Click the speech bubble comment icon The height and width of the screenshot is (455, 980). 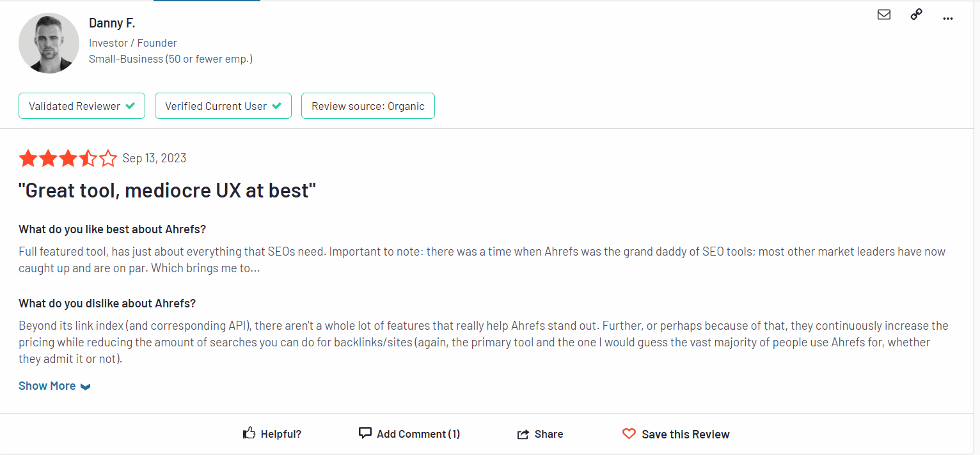365,433
